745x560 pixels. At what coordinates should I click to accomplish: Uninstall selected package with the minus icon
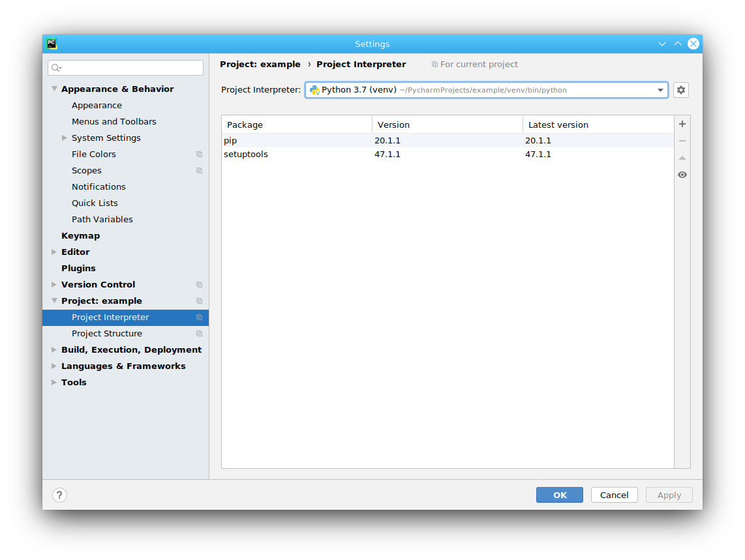pyautogui.click(x=682, y=140)
